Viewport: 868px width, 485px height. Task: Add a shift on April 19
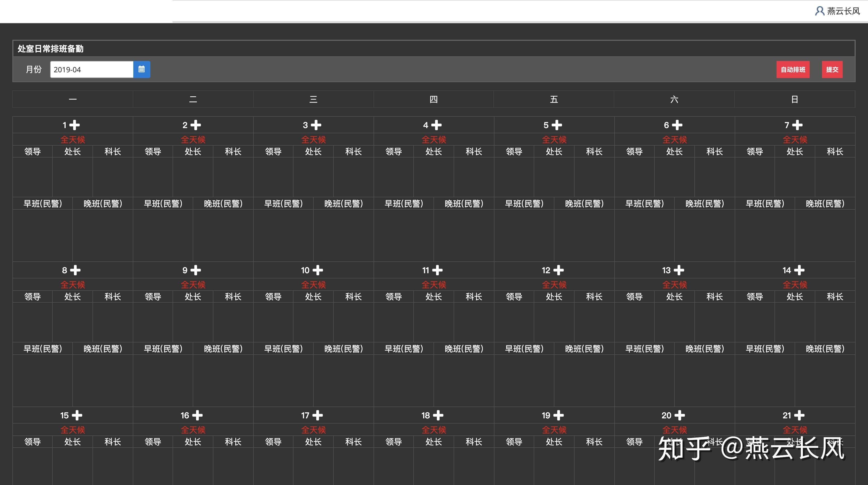click(x=558, y=415)
